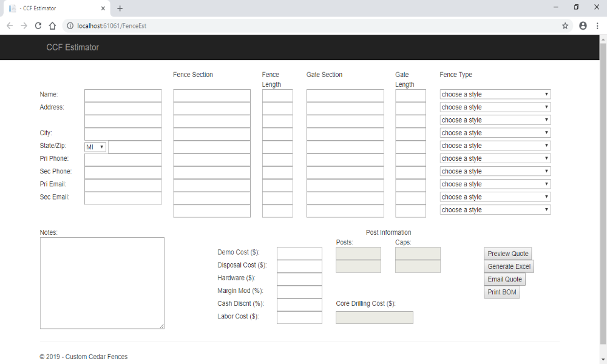The height and width of the screenshot is (364, 607).
Task: Open the MI state dropdown
Action: [x=95, y=147]
